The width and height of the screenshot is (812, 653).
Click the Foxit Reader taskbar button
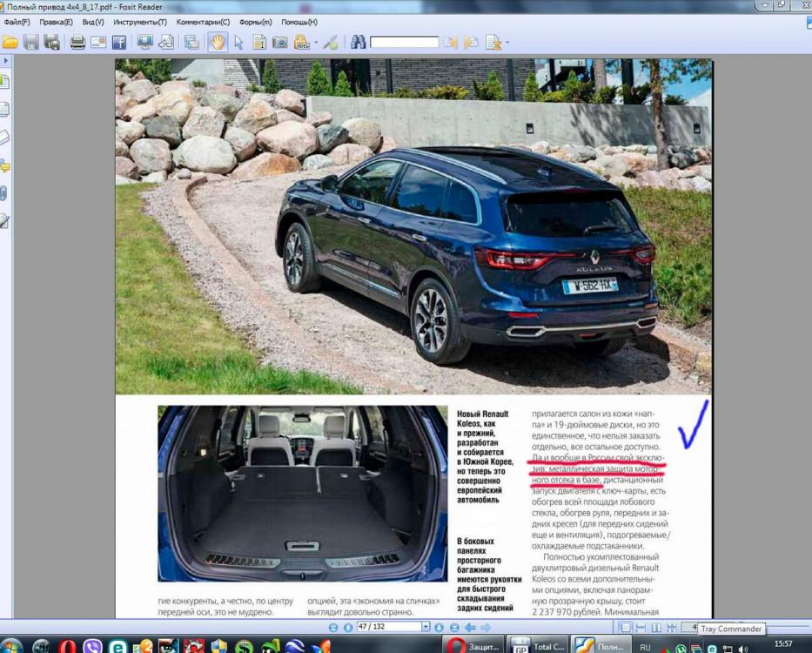click(601, 645)
